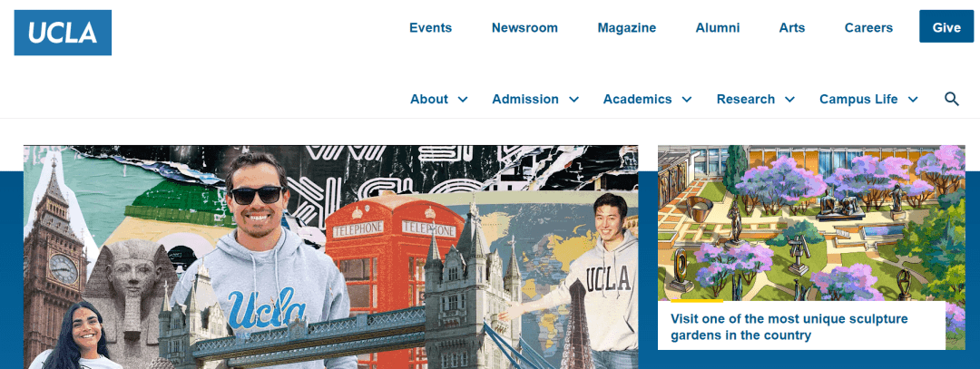Open the sculpture garden illustration
980x369 pixels.
(x=811, y=223)
